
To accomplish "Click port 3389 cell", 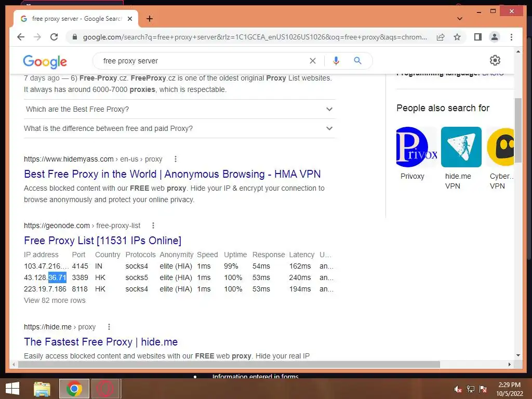I will click(80, 277).
